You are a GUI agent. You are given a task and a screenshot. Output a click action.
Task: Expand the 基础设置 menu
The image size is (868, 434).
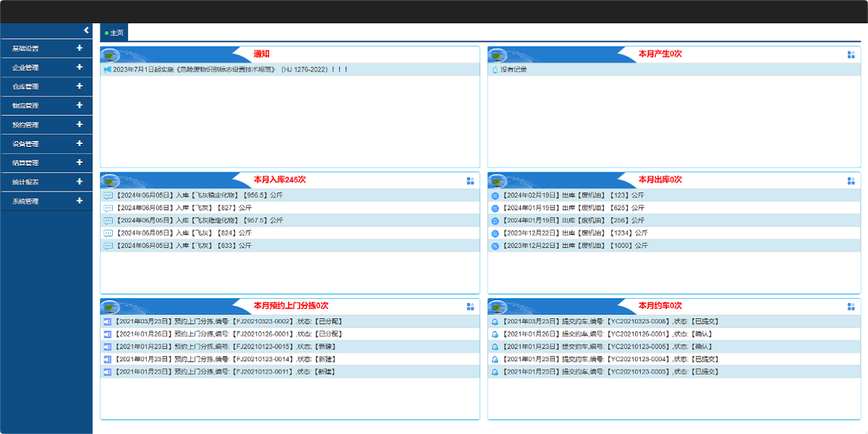[x=80, y=48]
